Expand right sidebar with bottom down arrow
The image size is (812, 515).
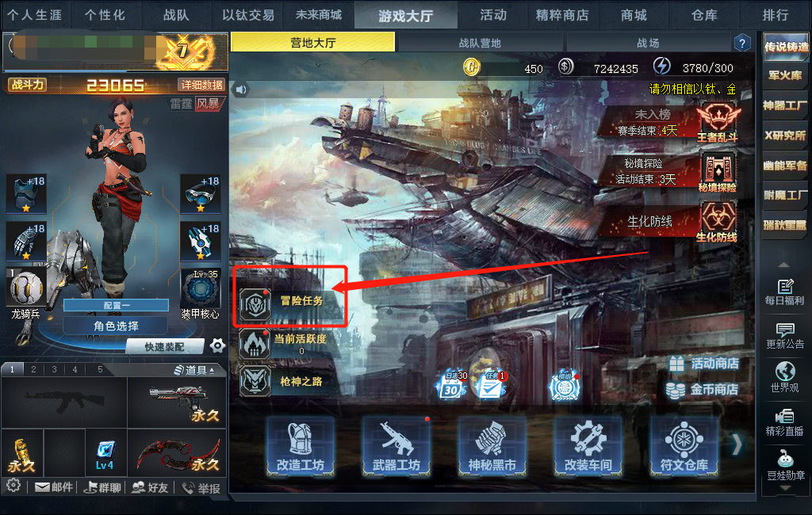point(784,488)
